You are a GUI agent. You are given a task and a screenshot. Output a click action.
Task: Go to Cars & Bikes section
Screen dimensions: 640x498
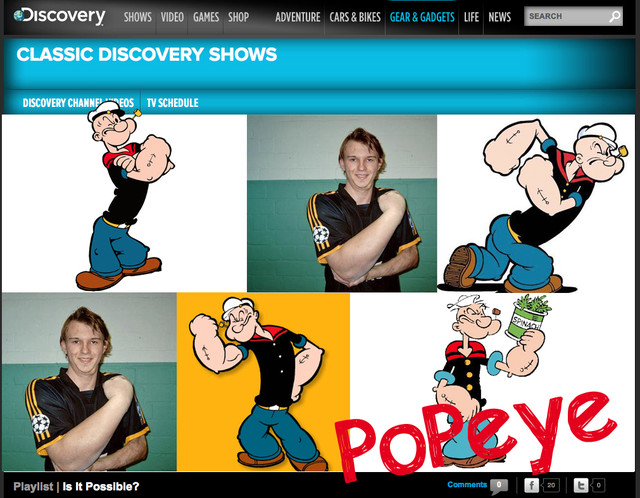[355, 17]
